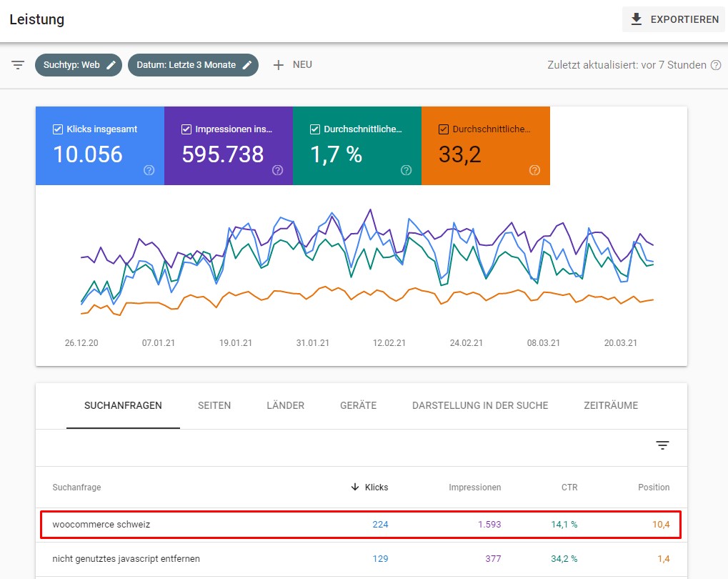Open the filter list icon beside Suchtyp
The width and height of the screenshot is (728, 579).
point(18,65)
